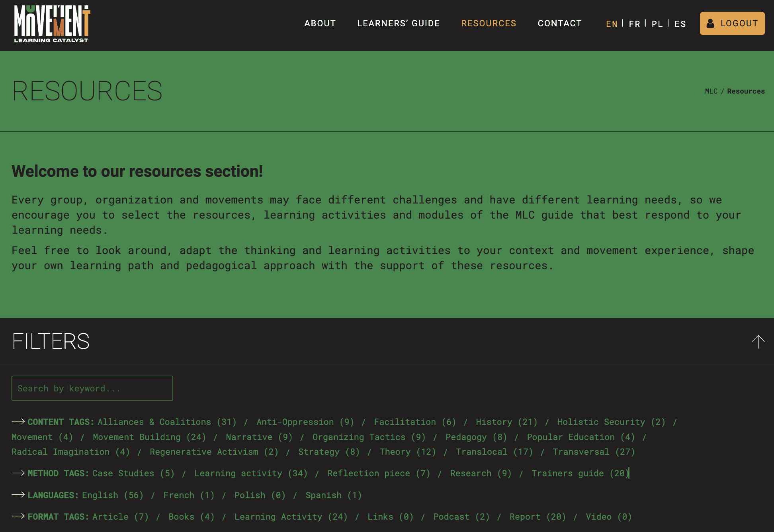Click the Movement Learning Catalyst logo
774x532 pixels.
point(52,24)
